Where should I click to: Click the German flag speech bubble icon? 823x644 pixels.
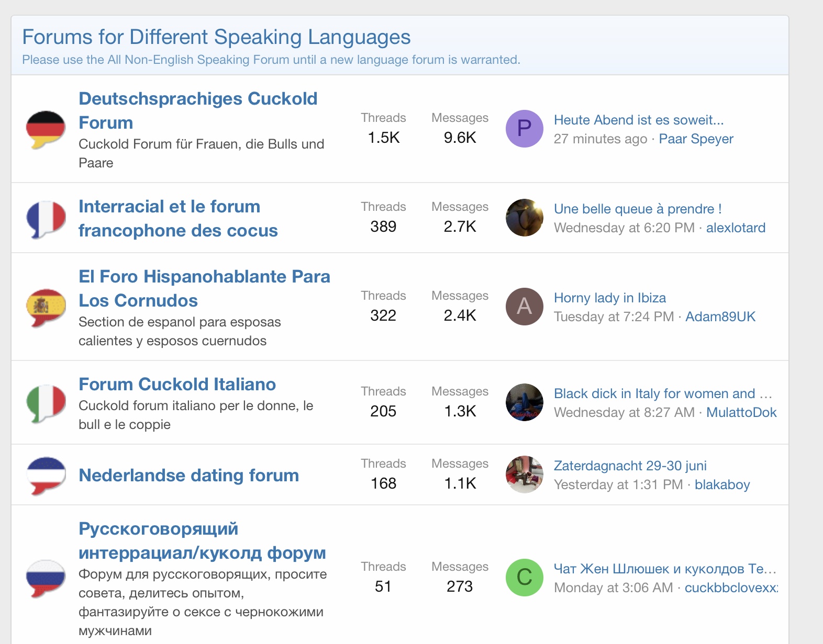tap(46, 129)
